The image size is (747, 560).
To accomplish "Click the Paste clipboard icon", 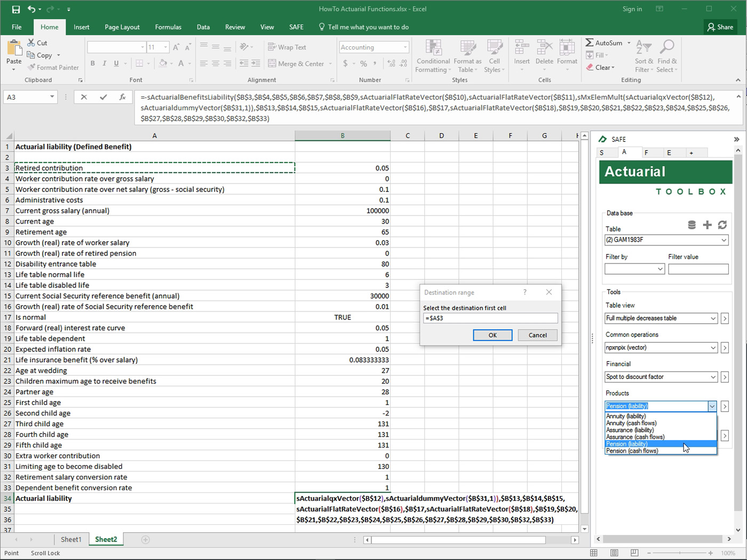I will coord(14,49).
